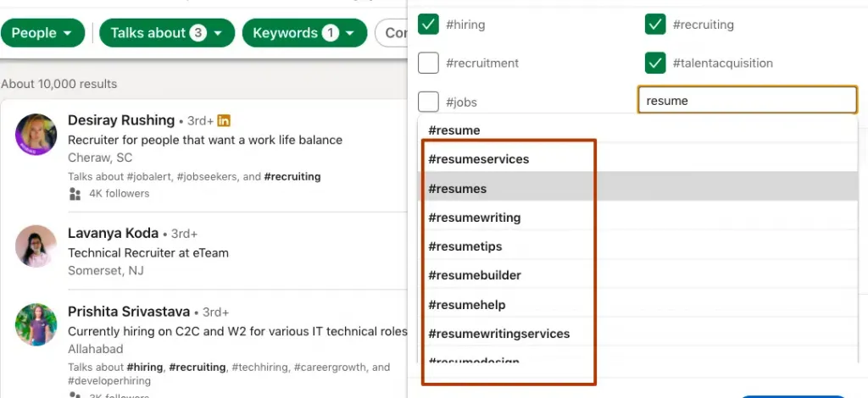Image resolution: width=868 pixels, height=398 pixels.
Task: Select #resumeservices from the suggestions
Action: 637,159
